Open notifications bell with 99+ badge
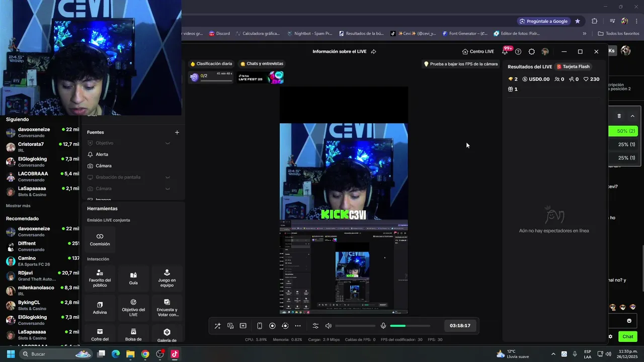644x362 pixels. click(505, 51)
